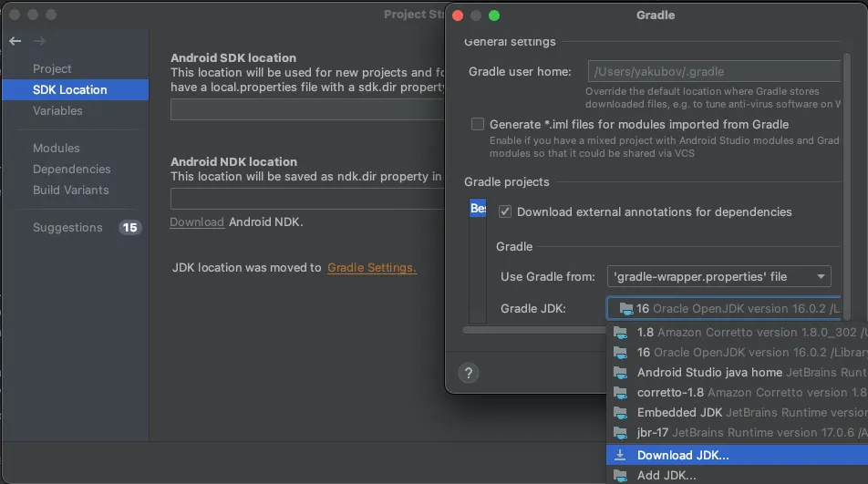
Task: Click the Android SDK location heading text
Action: click(233, 57)
